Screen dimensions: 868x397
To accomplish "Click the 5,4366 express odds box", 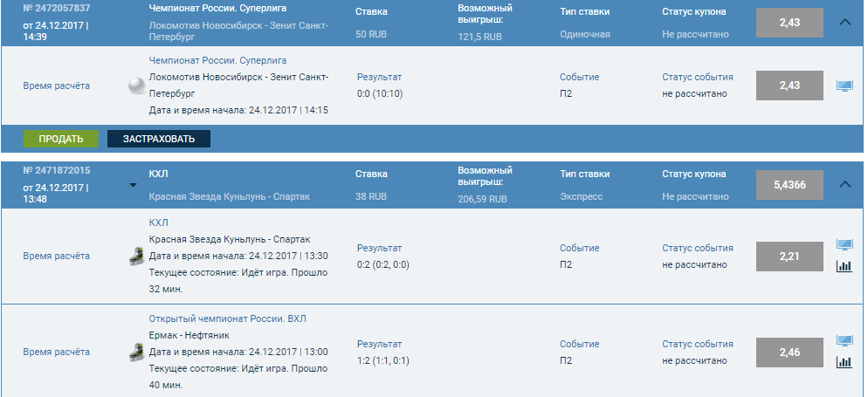I will pyautogui.click(x=789, y=185).
